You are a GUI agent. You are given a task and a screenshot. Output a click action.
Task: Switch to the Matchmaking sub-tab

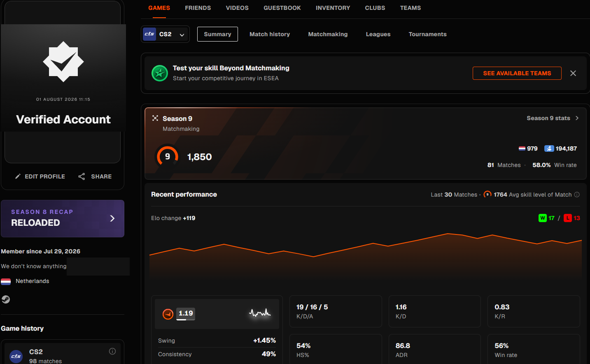click(x=328, y=34)
